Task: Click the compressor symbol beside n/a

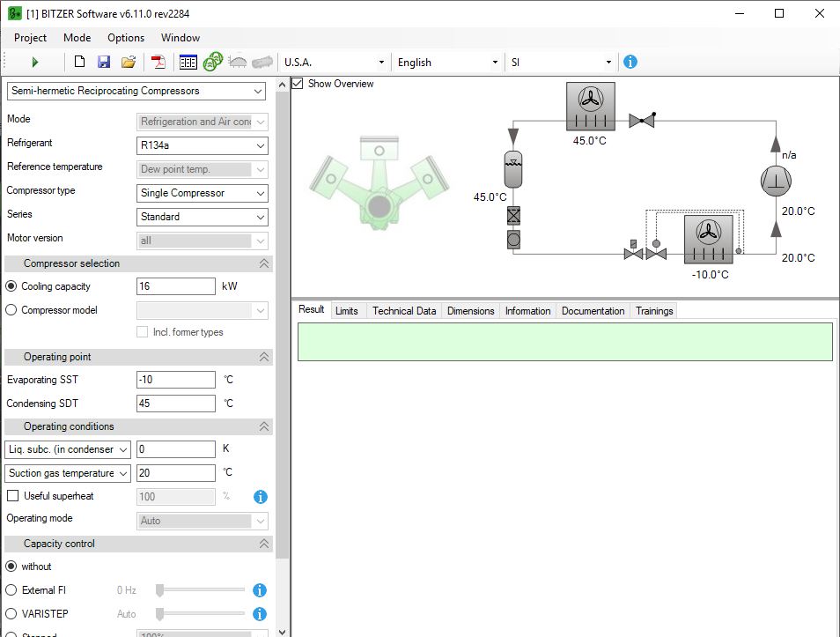Action: 776,181
